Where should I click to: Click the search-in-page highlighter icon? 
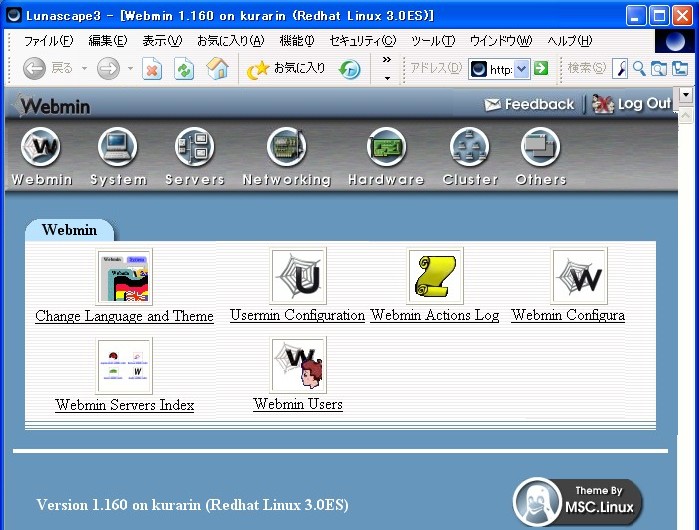(x=620, y=69)
